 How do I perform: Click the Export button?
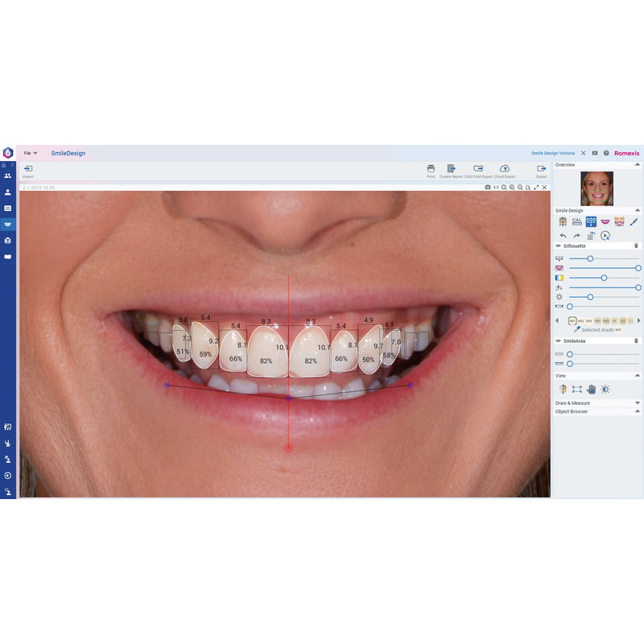click(x=541, y=169)
